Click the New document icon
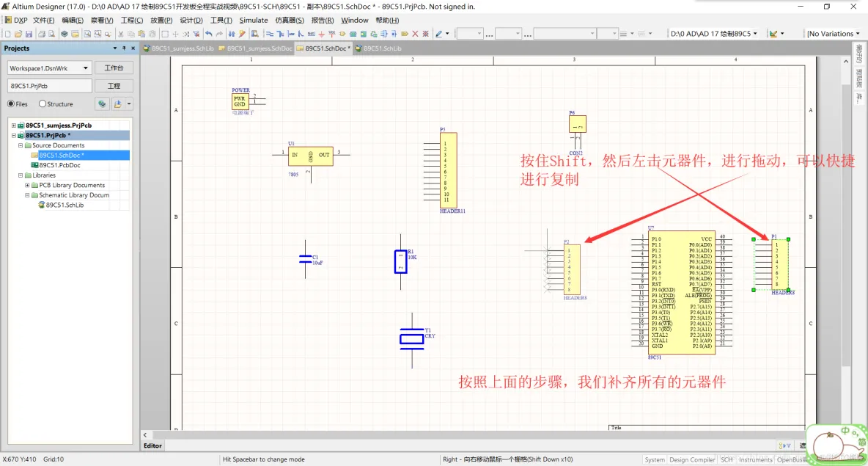 pos(8,34)
